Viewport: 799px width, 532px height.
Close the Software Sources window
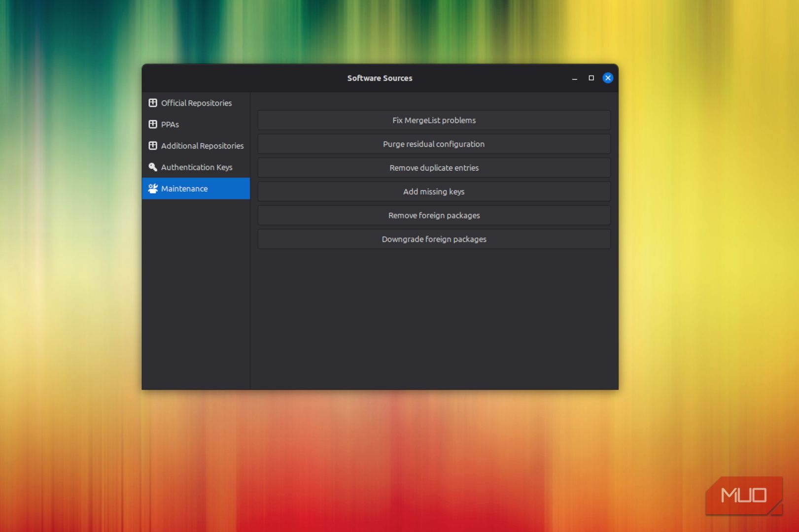(608, 78)
